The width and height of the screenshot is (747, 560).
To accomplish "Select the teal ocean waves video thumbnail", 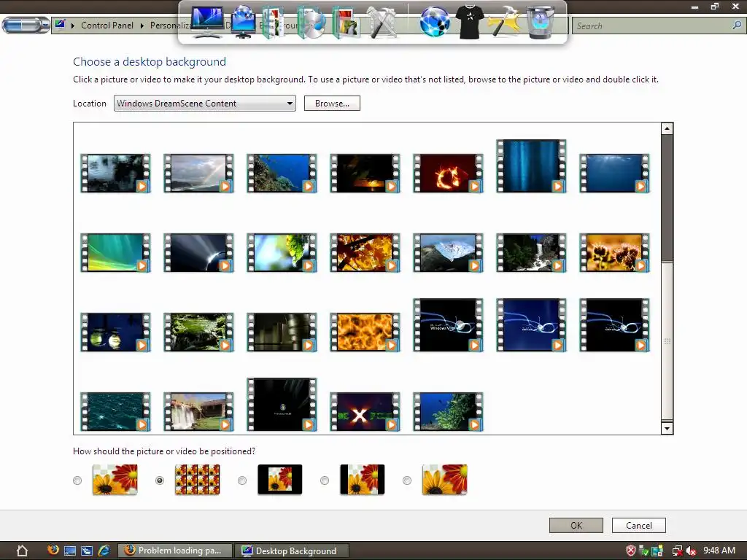I will 116,411.
